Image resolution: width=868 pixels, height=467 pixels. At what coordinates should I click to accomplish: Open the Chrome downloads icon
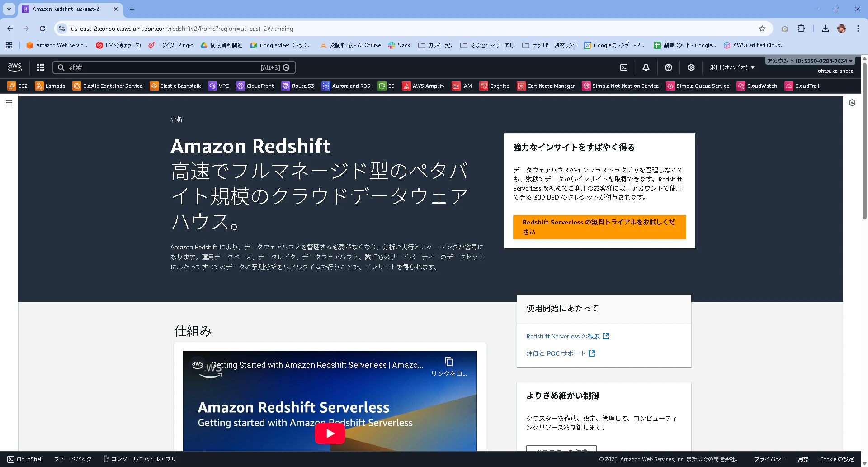(826, 29)
